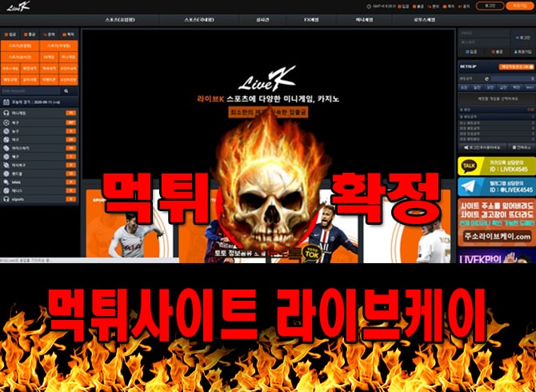Click the orange FX게임 tile in the sidebar
The height and width of the screenshot is (392, 536).
click(49, 57)
